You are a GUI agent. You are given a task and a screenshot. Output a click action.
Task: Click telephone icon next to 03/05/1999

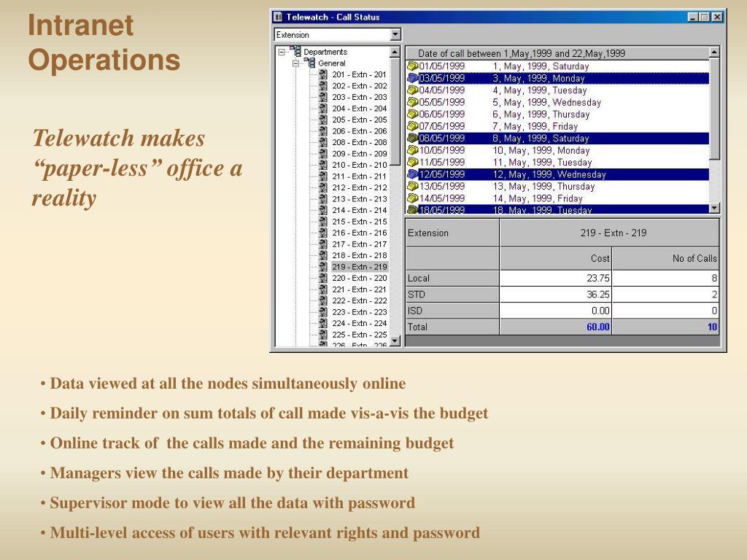click(x=413, y=78)
